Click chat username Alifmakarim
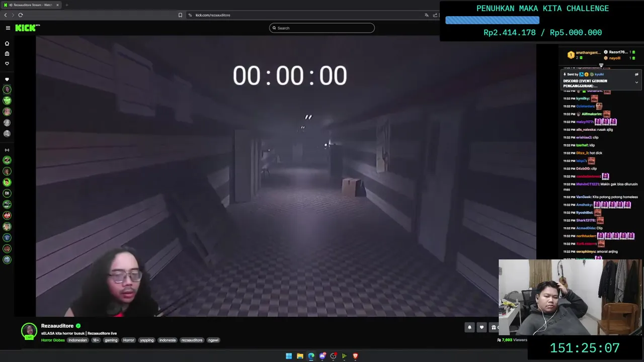 [591, 114]
